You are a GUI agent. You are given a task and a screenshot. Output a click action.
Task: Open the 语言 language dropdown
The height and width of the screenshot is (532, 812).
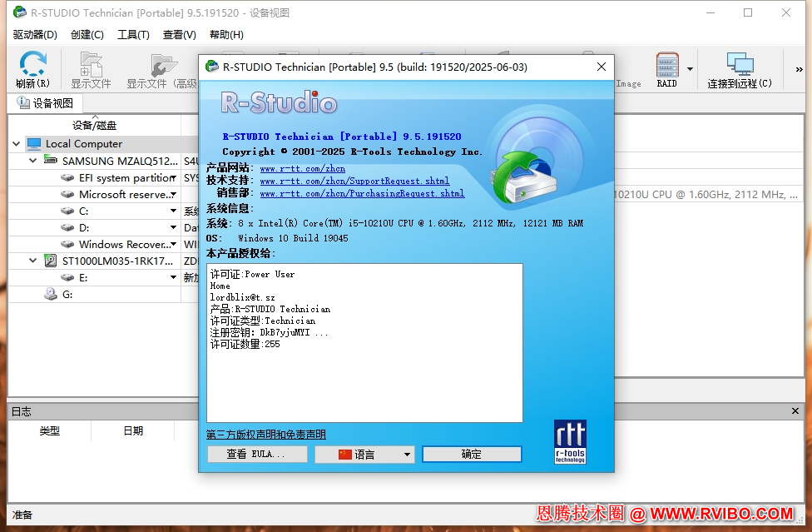(364, 455)
